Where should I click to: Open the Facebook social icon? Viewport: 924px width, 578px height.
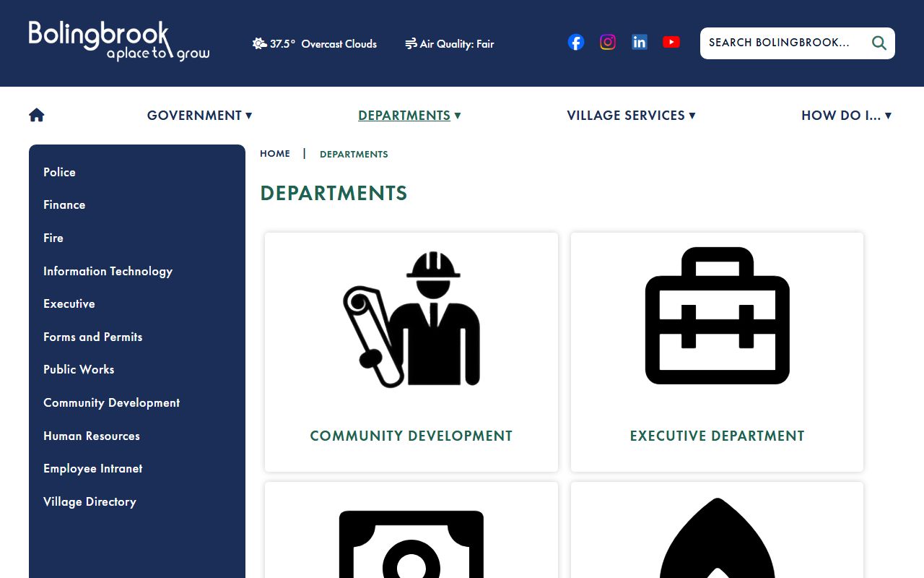[576, 43]
